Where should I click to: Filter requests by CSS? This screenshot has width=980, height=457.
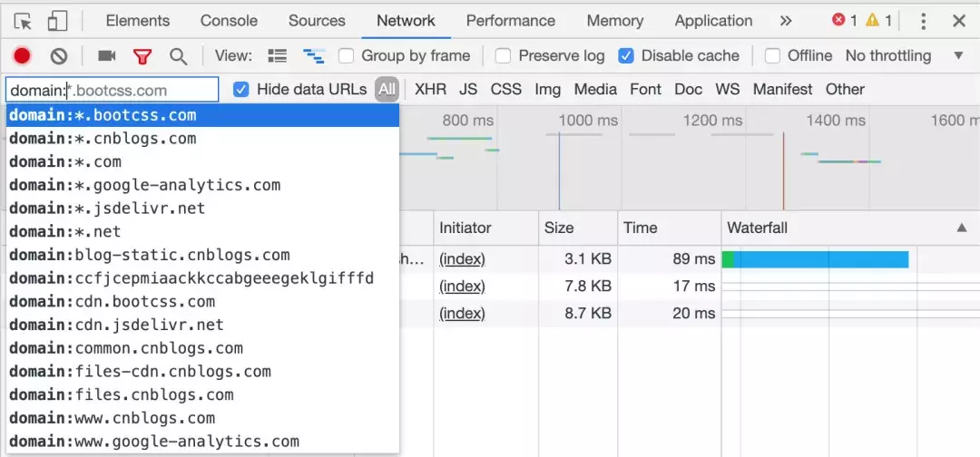click(505, 89)
